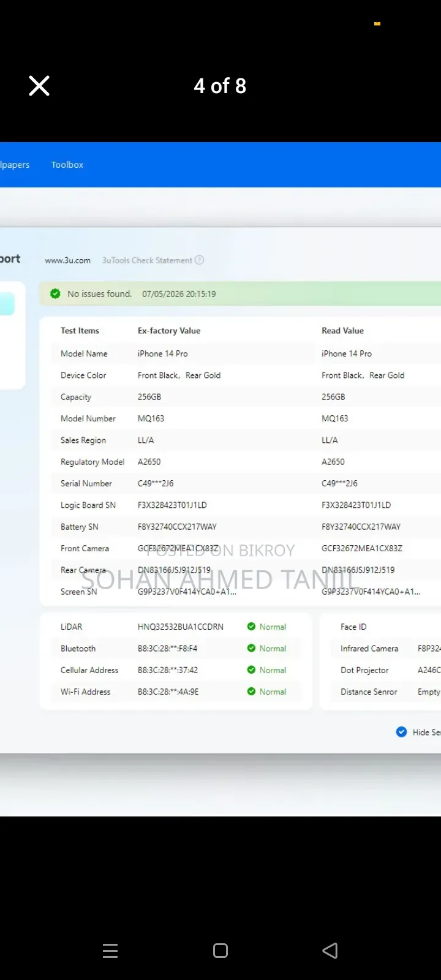The image size is (441, 980).
Task: Click the '4 of 8' image counter
Action: click(221, 86)
